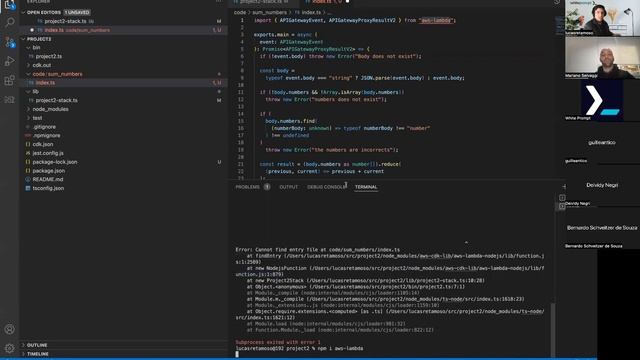Open package-lock.json in the explorer
Image resolution: width=640 pixels, height=360 pixels.
click(55, 162)
